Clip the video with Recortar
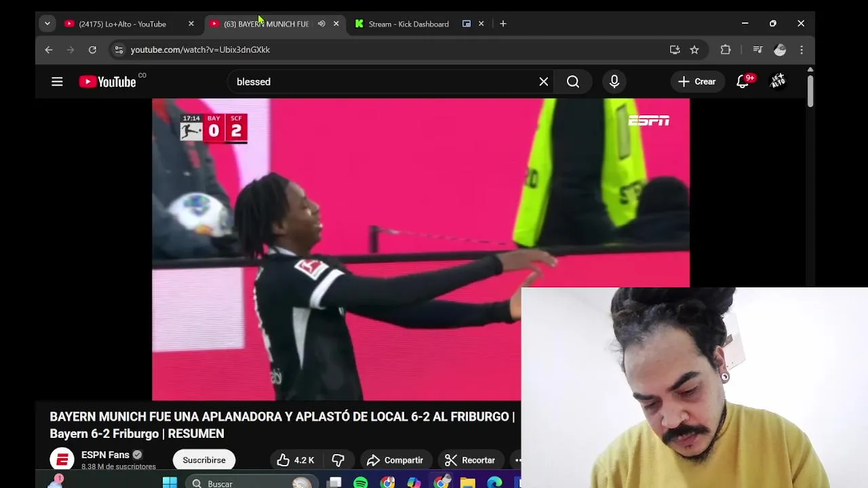The width and height of the screenshot is (868, 488). point(470,460)
